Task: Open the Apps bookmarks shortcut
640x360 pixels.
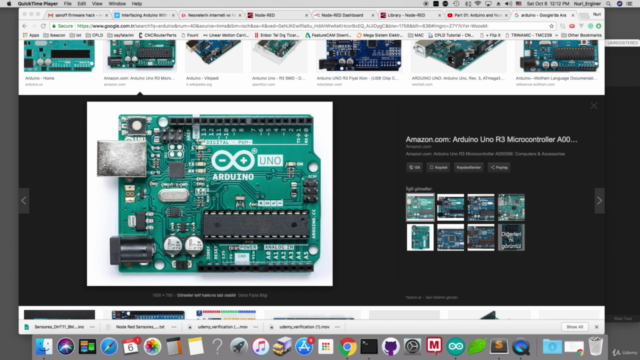Action: [31, 36]
